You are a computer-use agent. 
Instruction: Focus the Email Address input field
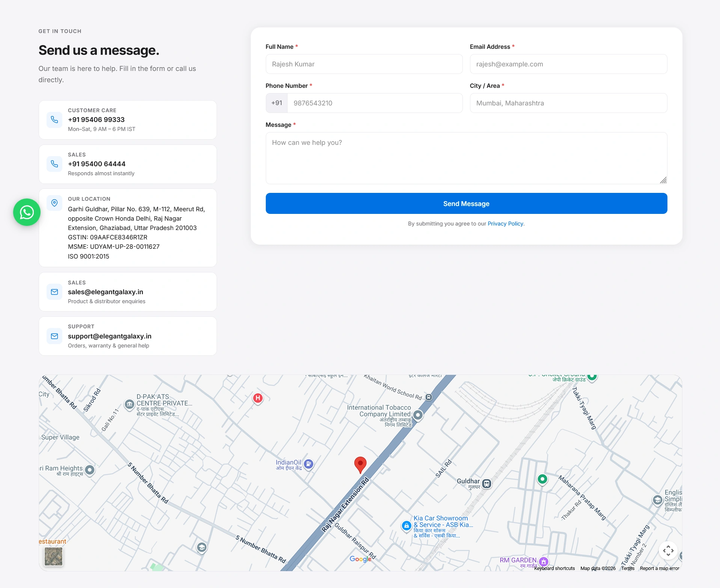click(x=568, y=64)
